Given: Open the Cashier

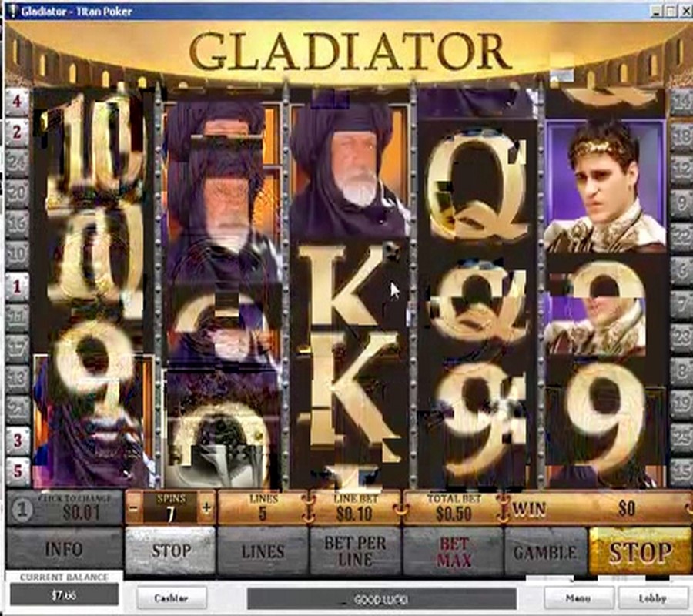Looking at the screenshot, I should pyautogui.click(x=172, y=598).
